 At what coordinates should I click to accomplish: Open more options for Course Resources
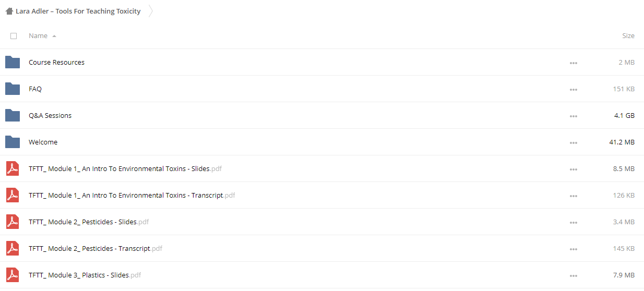pyautogui.click(x=574, y=63)
